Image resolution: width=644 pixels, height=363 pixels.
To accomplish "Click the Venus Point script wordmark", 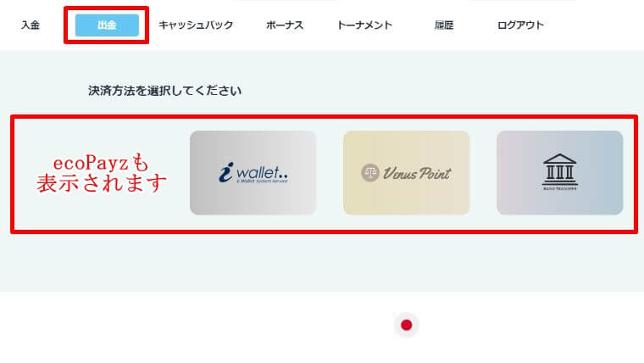I will (417, 173).
